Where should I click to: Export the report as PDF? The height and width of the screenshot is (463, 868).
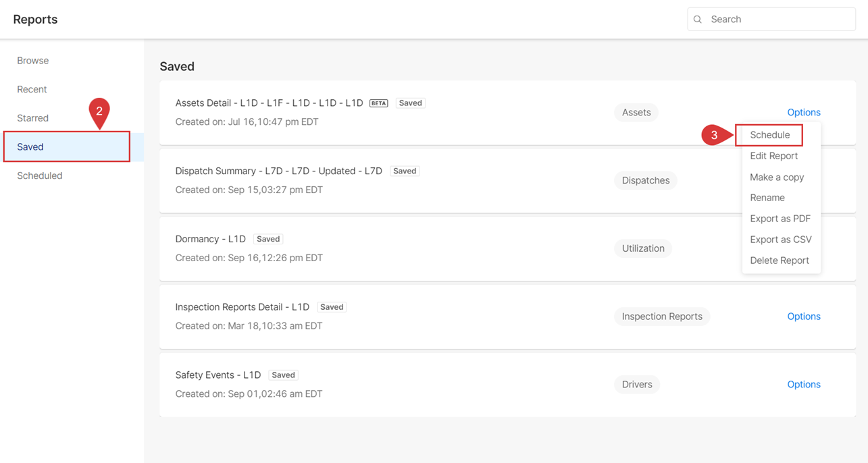(x=780, y=219)
